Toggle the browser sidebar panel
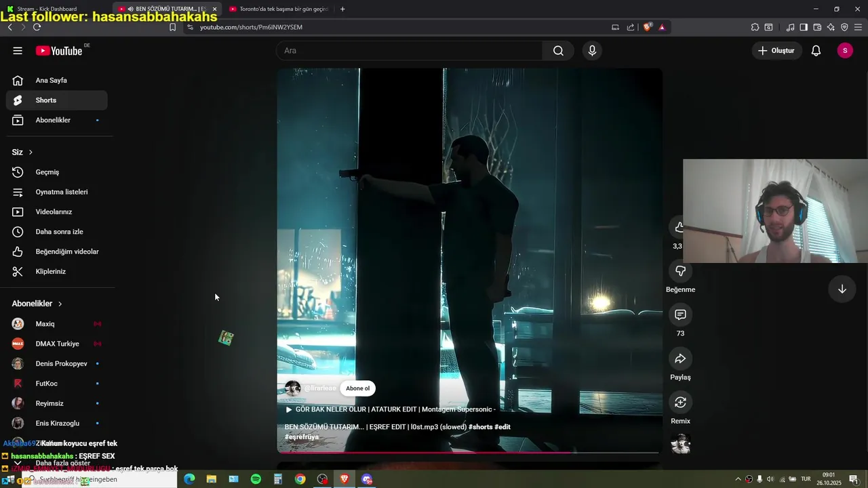This screenshot has width=868, height=488. (x=804, y=27)
